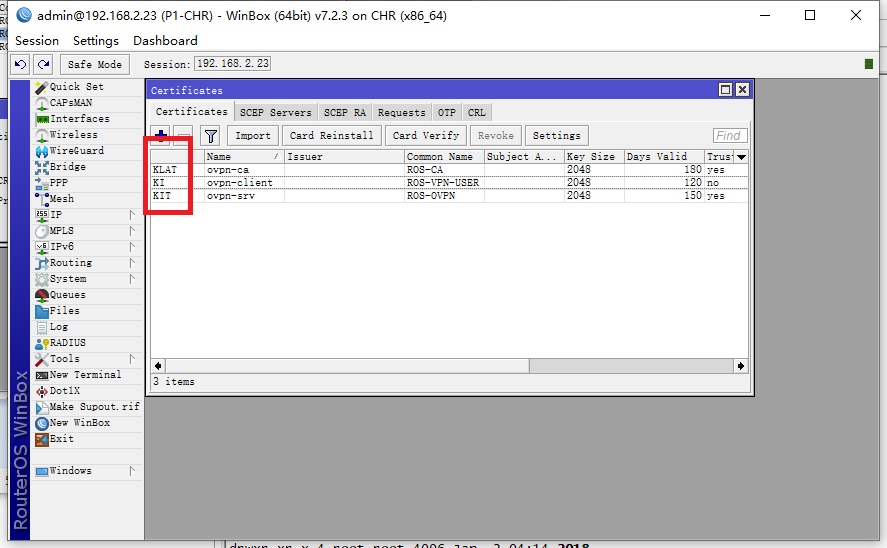Open the Settings menu in menu bar

95,41
